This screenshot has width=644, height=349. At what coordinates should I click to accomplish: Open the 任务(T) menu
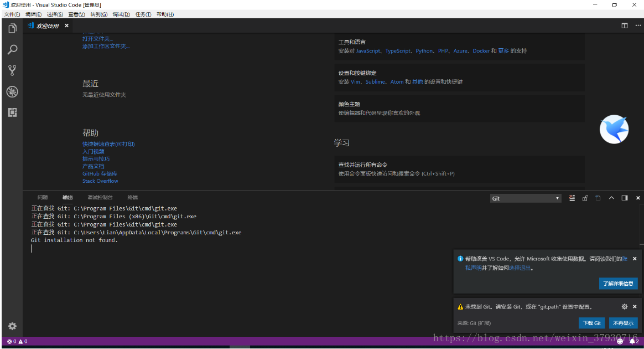tap(143, 14)
